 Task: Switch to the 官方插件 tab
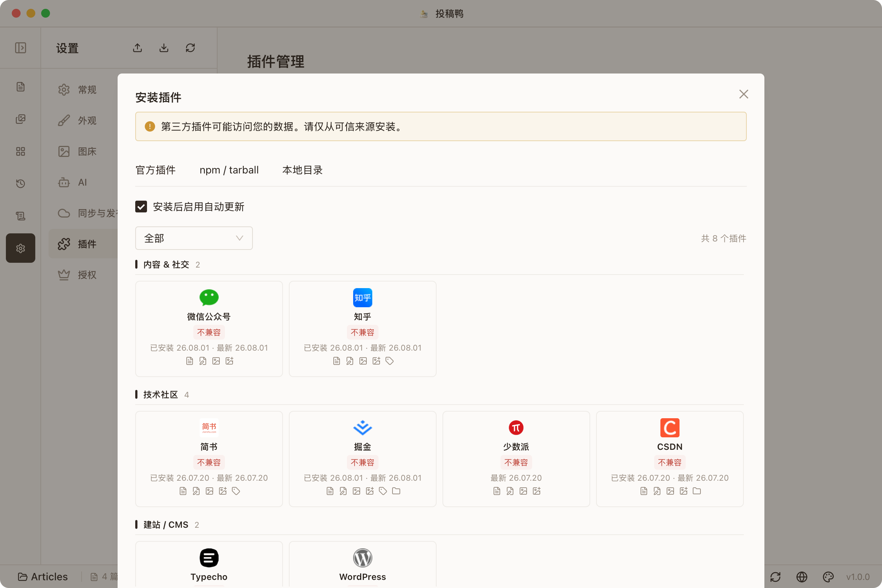tap(155, 170)
